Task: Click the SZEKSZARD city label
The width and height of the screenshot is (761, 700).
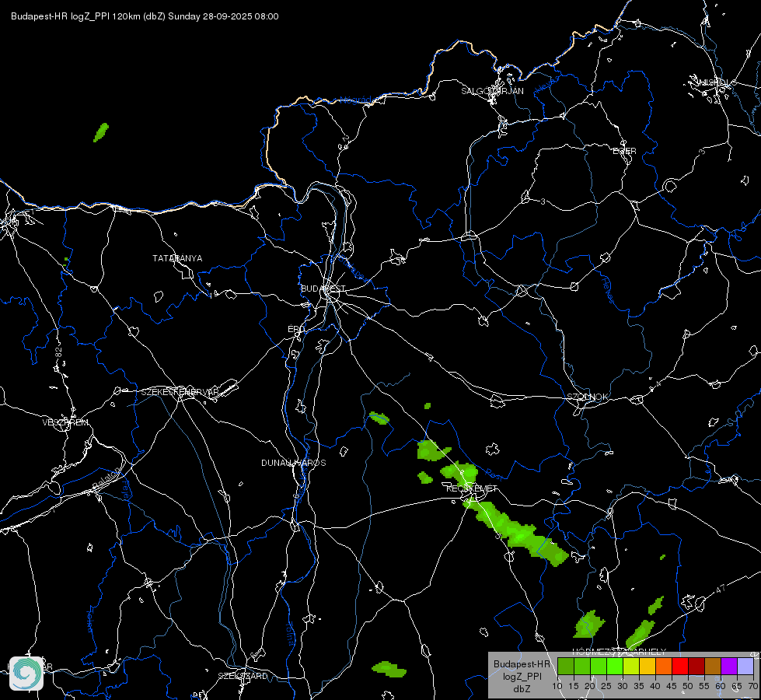Action: (x=243, y=676)
